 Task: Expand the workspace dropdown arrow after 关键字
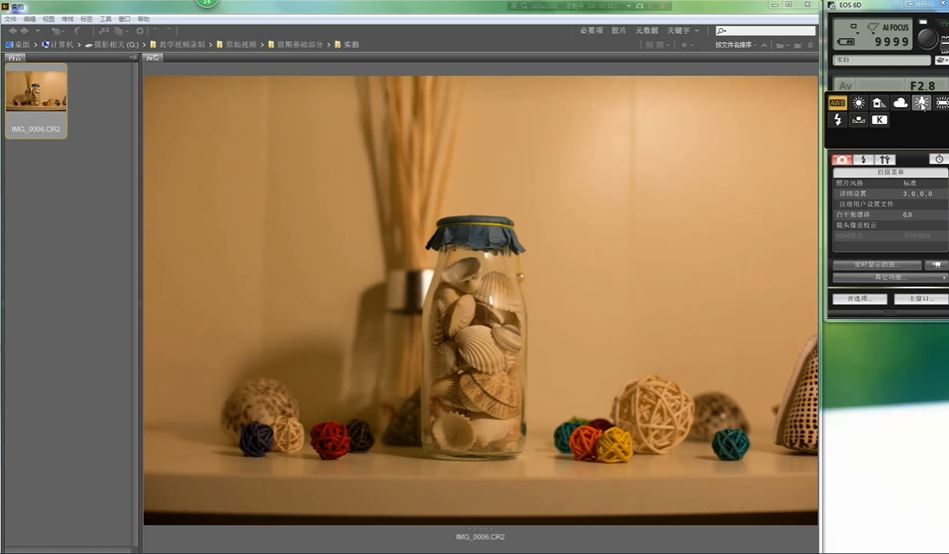tap(697, 30)
